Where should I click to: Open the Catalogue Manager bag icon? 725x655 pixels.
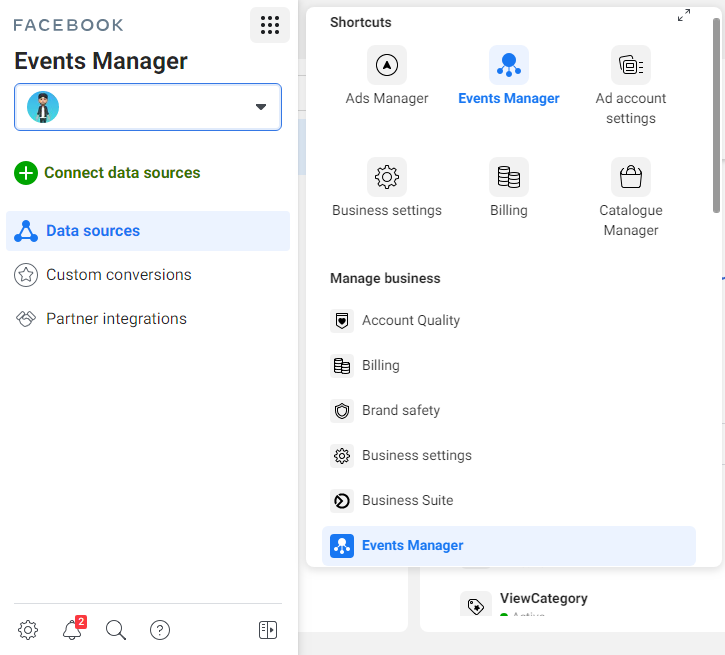coord(631,177)
